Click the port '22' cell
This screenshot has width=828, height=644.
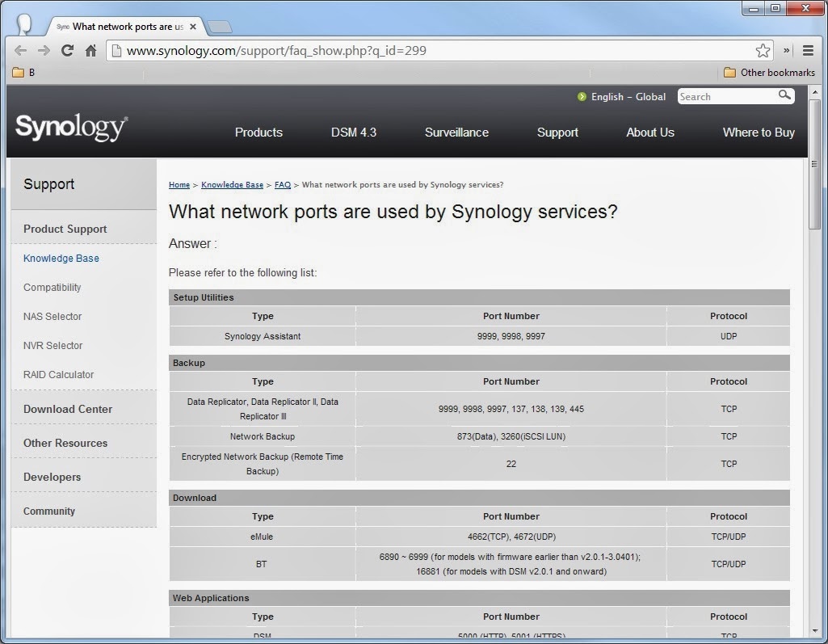tap(511, 464)
